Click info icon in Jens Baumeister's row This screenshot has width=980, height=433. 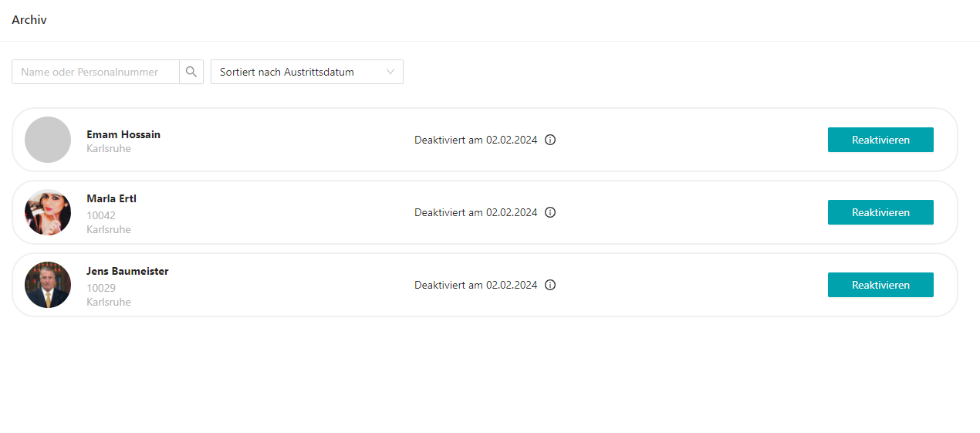(x=550, y=285)
